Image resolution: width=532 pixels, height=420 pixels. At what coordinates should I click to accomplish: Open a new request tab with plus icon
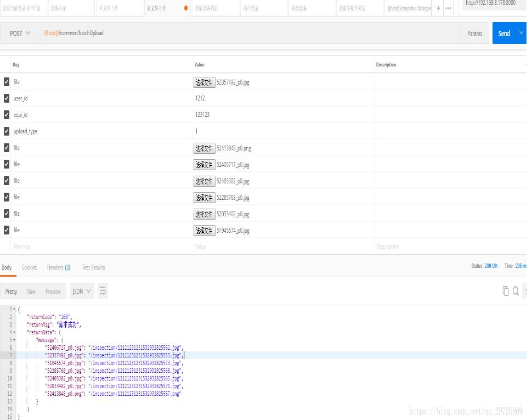pos(438,8)
